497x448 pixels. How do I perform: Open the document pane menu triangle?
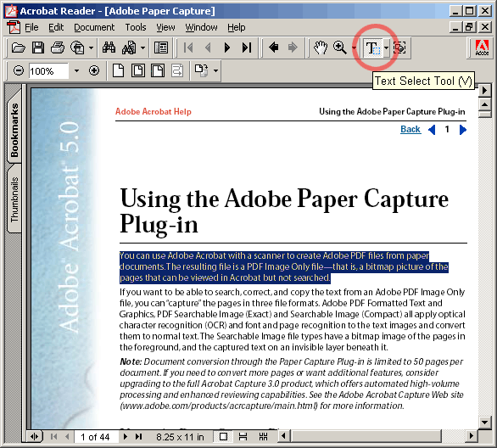click(x=484, y=91)
